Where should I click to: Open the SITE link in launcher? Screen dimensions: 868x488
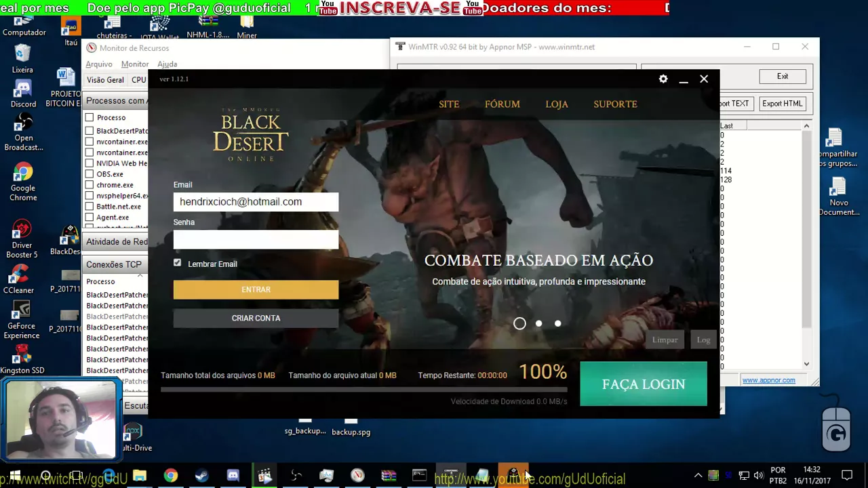point(449,104)
